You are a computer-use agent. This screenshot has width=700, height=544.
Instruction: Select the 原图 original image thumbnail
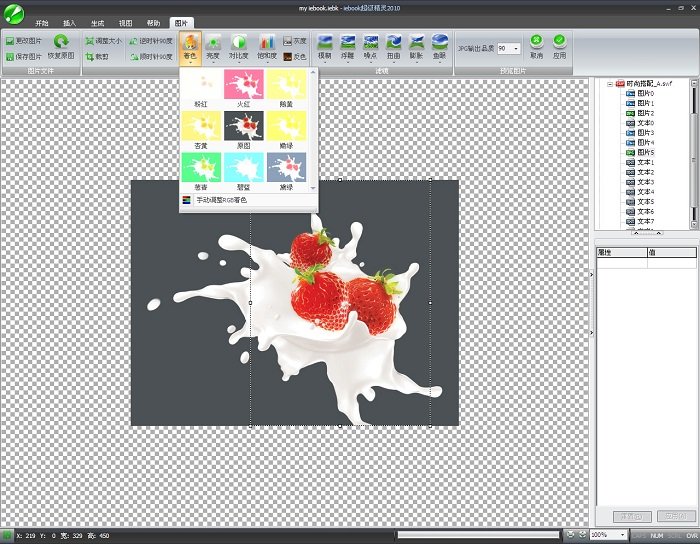pos(243,130)
